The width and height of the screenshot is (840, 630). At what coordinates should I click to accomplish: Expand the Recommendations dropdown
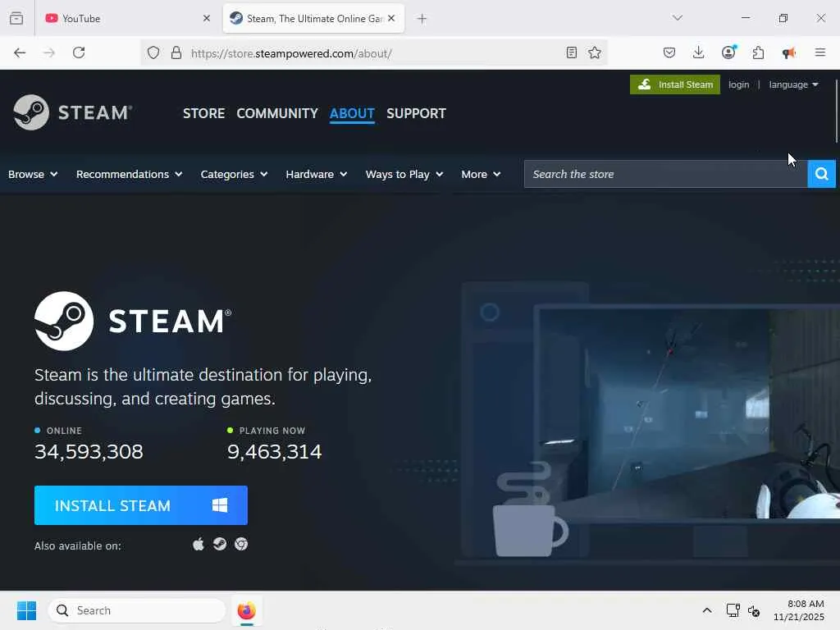(129, 174)
